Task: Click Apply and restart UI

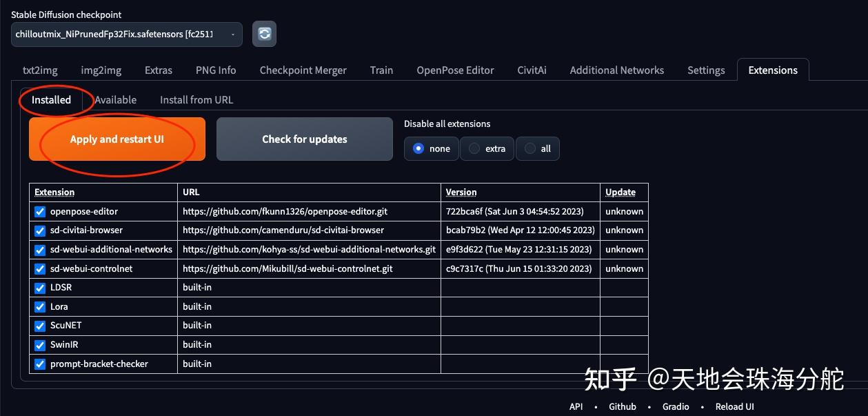Action: coord(117,139)
